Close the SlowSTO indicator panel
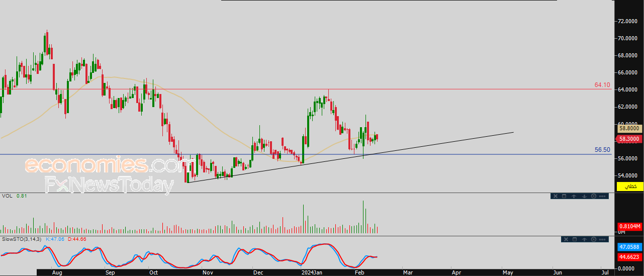The height and width of the screenshot is (276, 644). tap(566, 239)
